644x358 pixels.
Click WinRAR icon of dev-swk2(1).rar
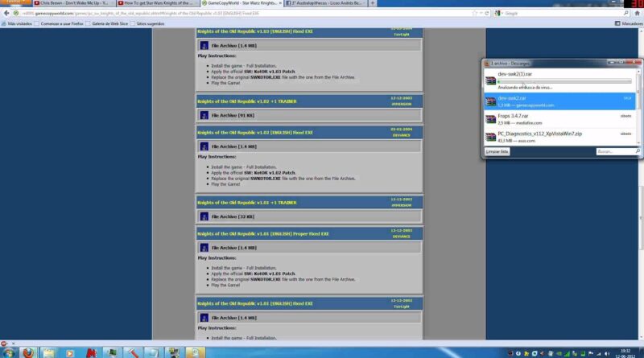[x=490, y=80]
